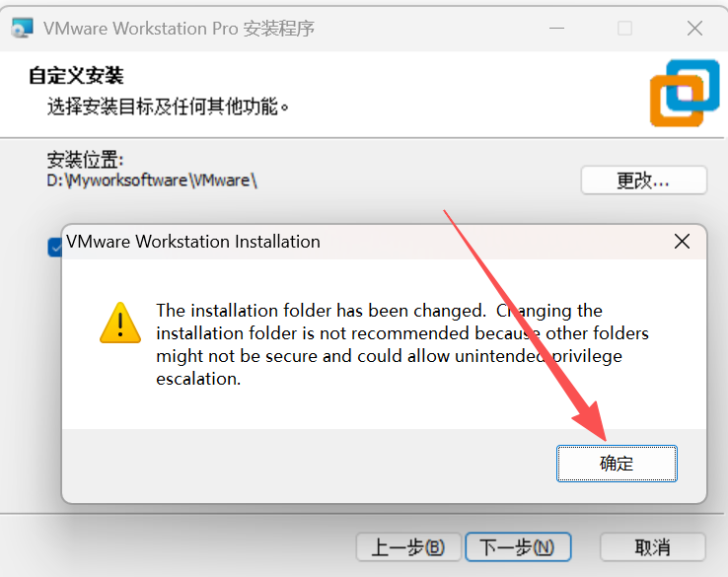
Task: Continue with the 下一步(N) button
Action: tap(518, 547)
